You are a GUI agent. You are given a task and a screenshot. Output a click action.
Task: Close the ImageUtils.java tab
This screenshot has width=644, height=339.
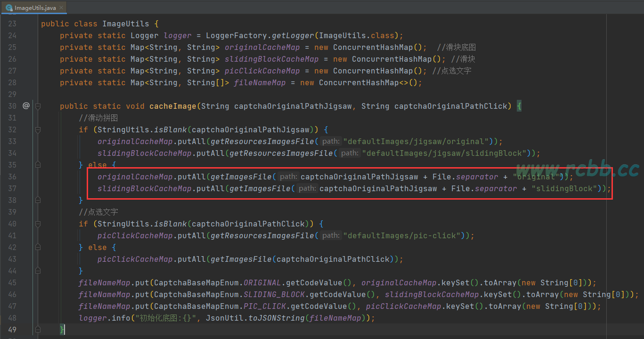point(61,8)
